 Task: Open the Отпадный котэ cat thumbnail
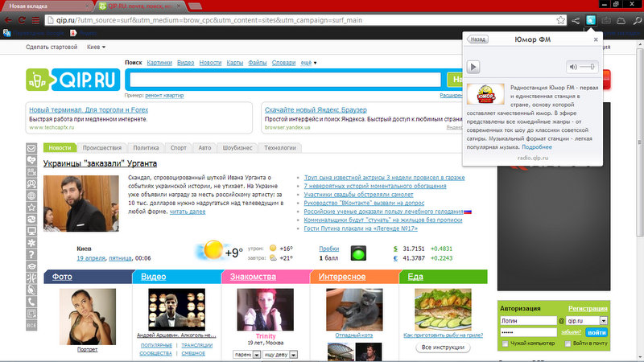354,310
